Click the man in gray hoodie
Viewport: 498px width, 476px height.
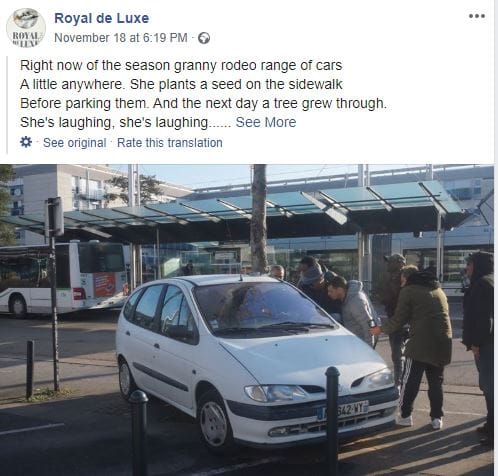(x=353, y=310)
